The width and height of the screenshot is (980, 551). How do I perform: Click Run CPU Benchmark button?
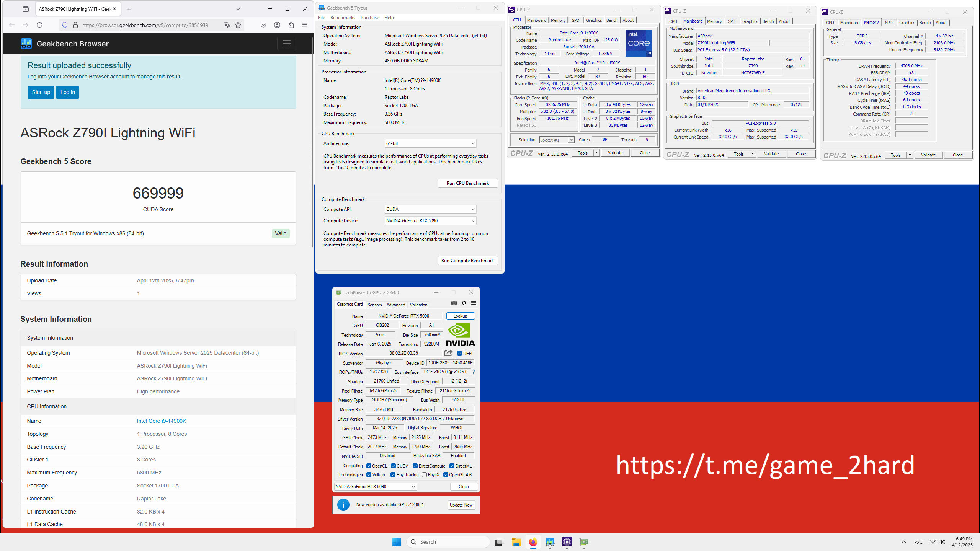467,183
